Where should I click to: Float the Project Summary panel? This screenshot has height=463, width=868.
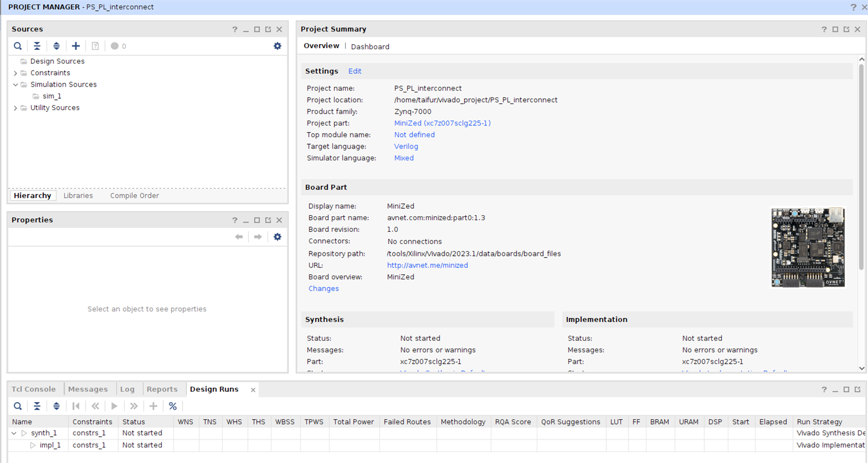(x=846, y=29)
